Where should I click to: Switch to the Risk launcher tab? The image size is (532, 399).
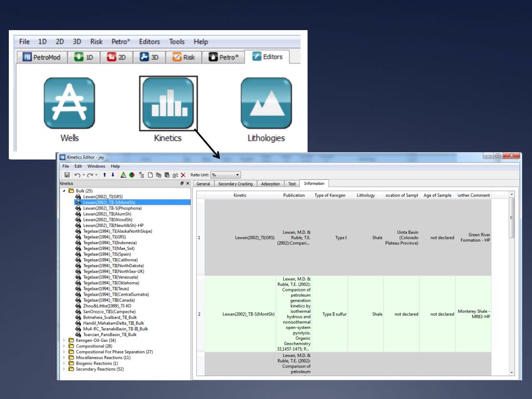click(x=183, y=57)
